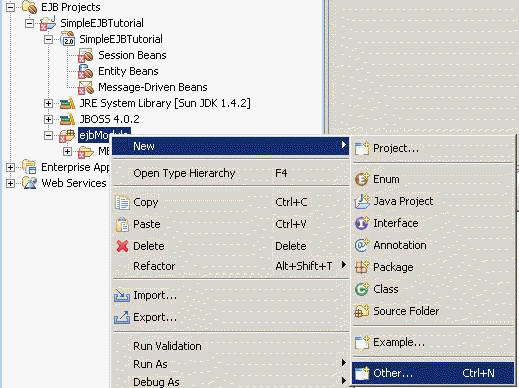Click the SimpleEJBTutorial project icon
Image resolution: width=519 pixels, height=388 pixels.
click(48, 23)
